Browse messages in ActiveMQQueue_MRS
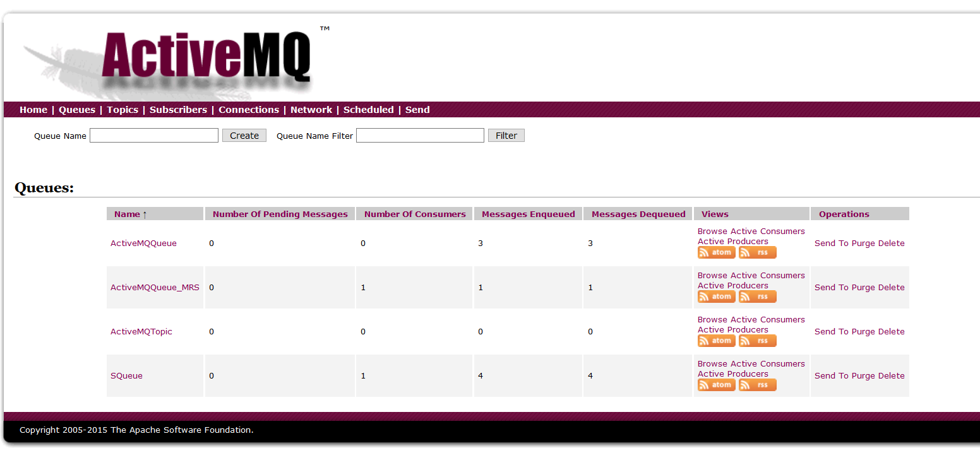Viewport: 980px width, 470px height. (712, 276)
